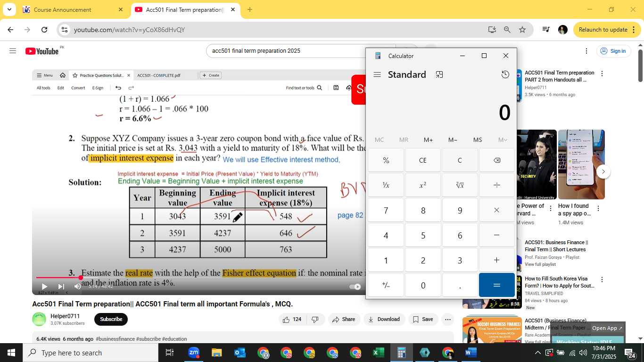Open a new browser tab
The image size is (644, 362).
pyautogui.click(x=250, y=9)
